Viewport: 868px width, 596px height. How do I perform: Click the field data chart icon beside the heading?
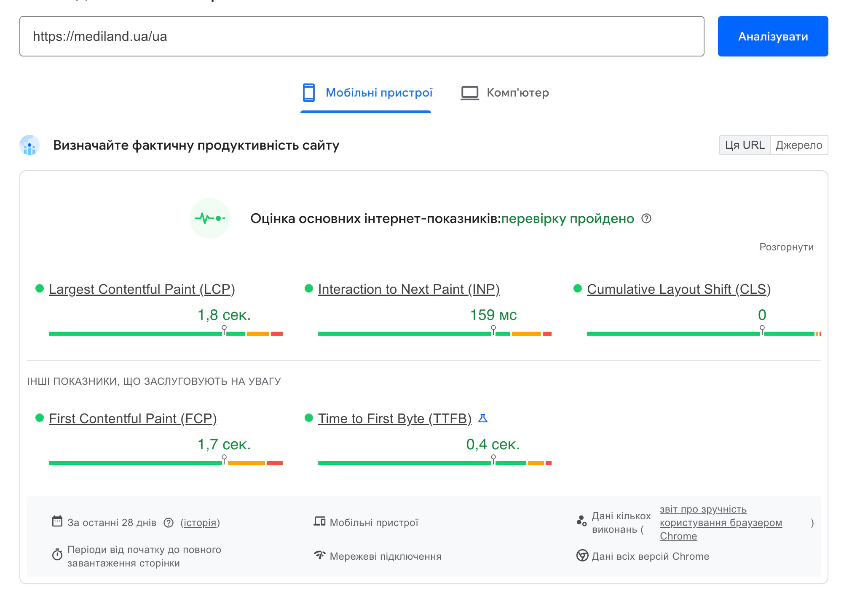(29, 145)
